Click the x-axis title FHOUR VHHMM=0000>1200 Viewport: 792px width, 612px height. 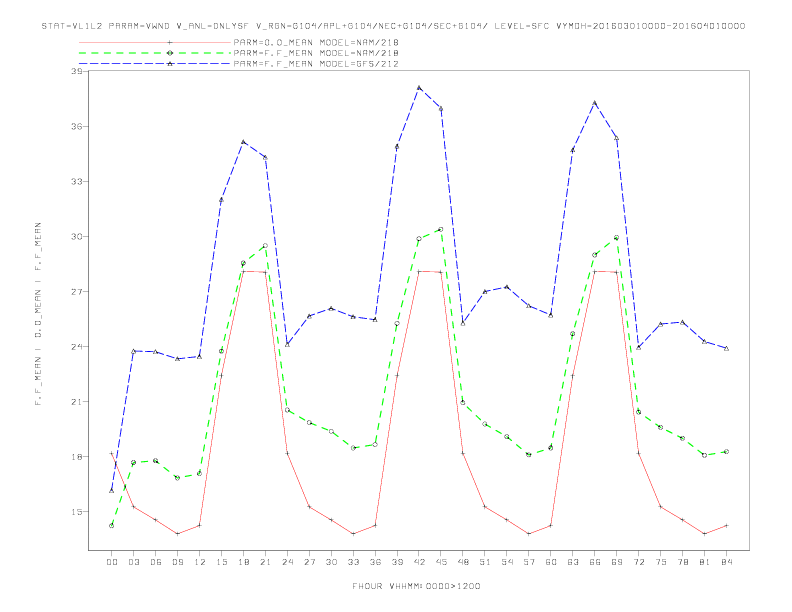[x=416, y=586]
